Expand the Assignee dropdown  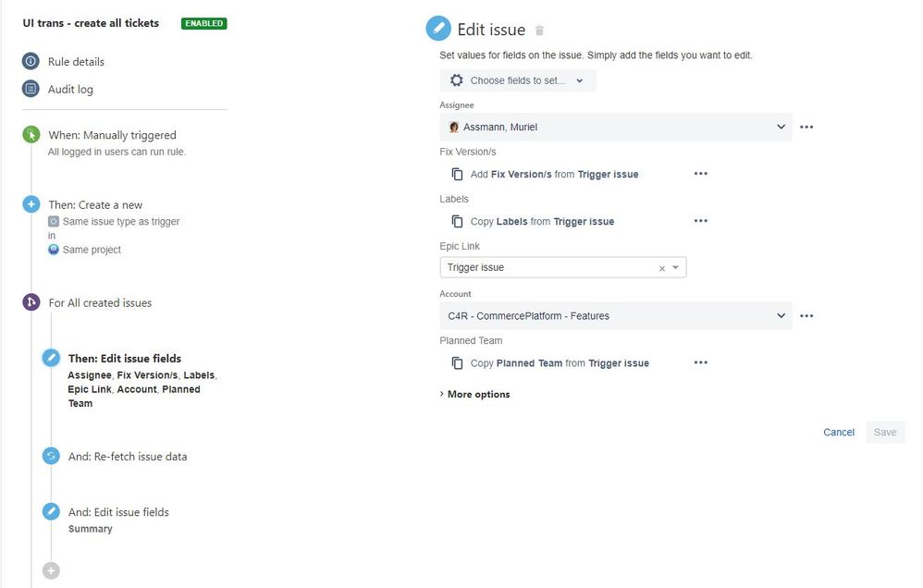click(780, 127)
